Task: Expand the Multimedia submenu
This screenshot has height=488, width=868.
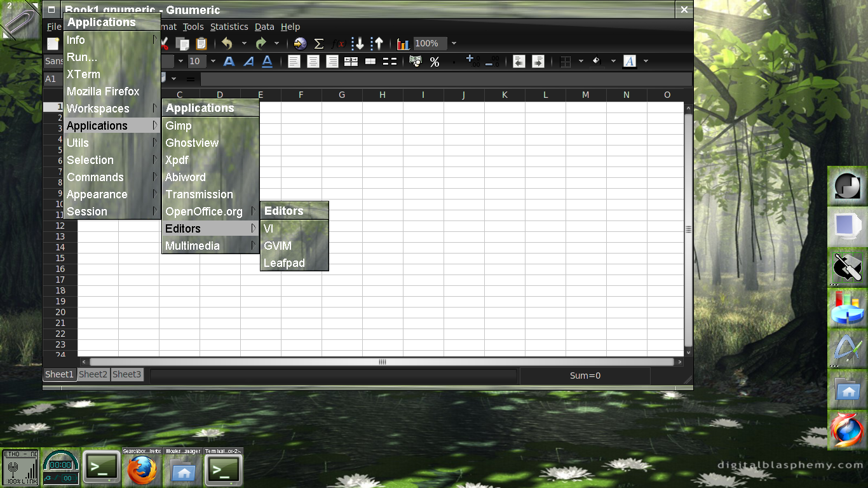Action: [210, 246]
